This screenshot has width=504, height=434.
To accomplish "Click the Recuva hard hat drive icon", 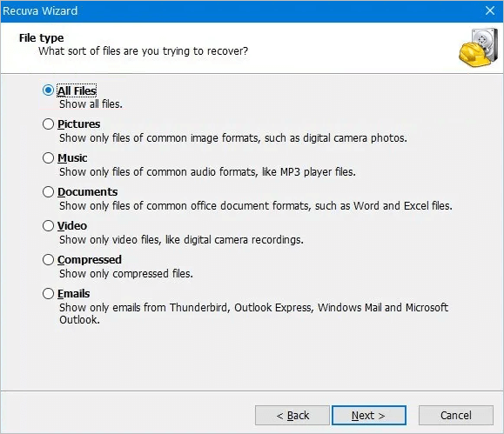I will pos(478,48).
